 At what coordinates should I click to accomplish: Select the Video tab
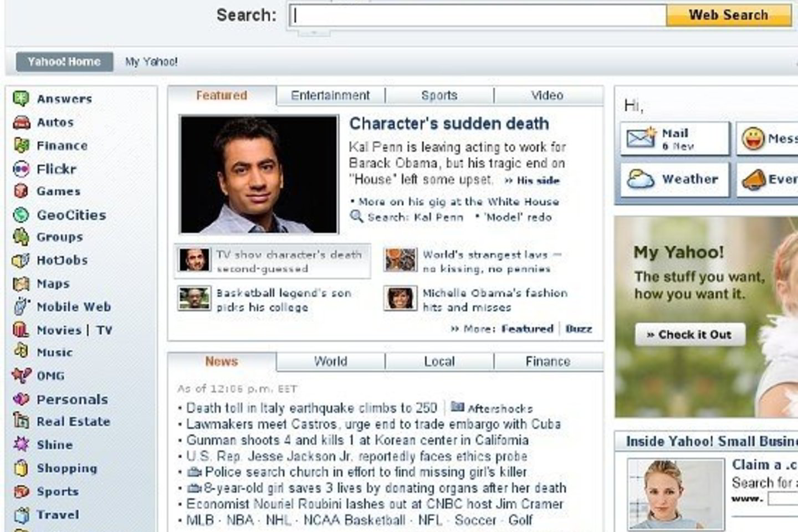(x=548, y=95)
